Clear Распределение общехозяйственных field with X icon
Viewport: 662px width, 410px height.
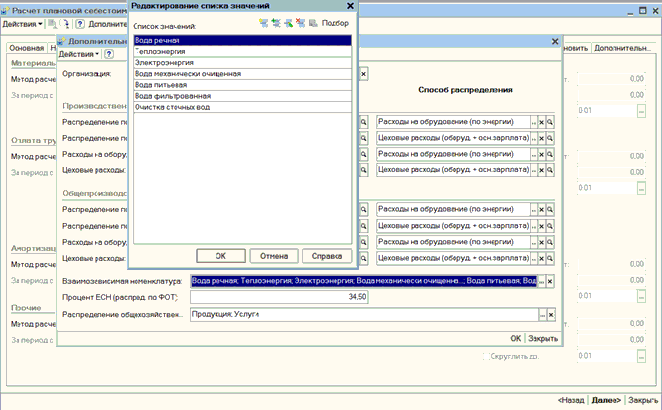pyautogui.click(x=551, y=315)
